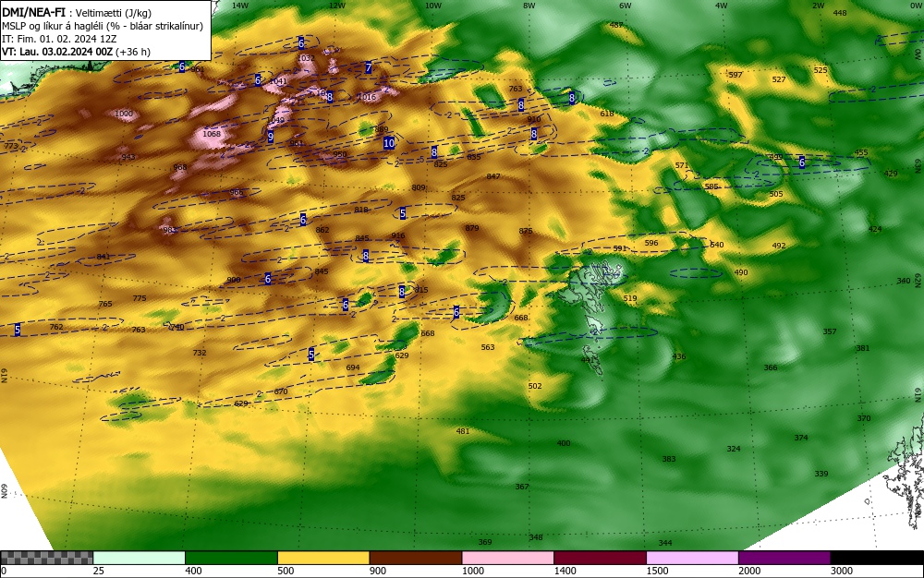Click the map value "694"

point(353,367)
